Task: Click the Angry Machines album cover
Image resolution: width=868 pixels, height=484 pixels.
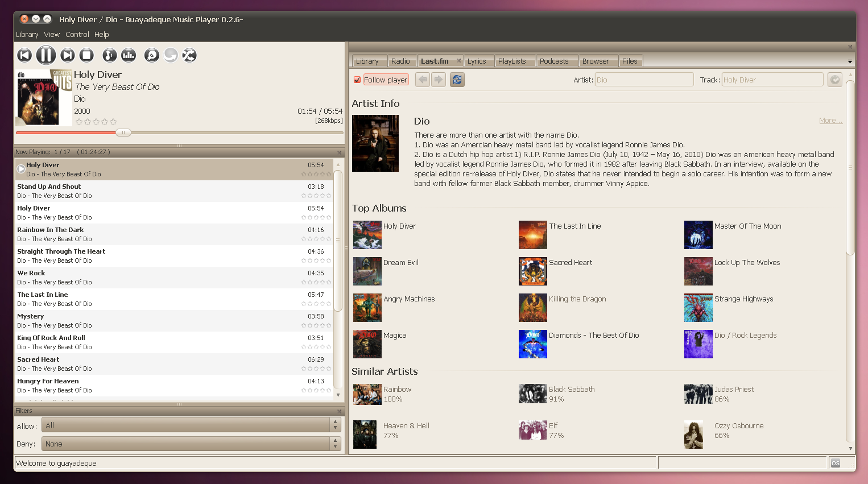Action: coord(367,308)
